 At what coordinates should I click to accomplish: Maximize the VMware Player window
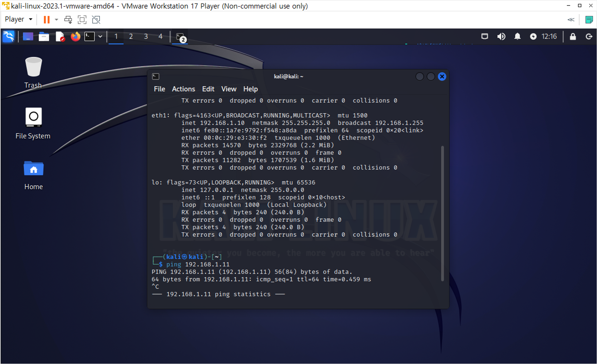tap(579, 6)
